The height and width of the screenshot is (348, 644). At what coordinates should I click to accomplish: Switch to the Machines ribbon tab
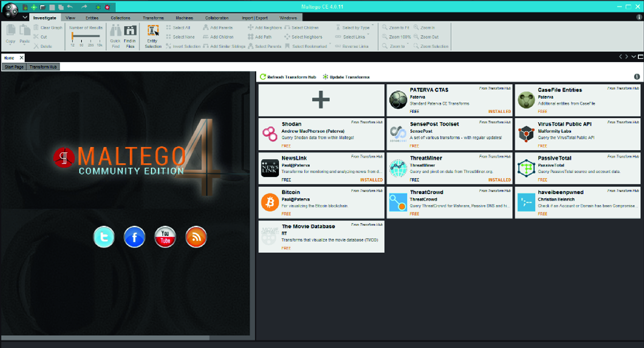(x=184, y=18)
